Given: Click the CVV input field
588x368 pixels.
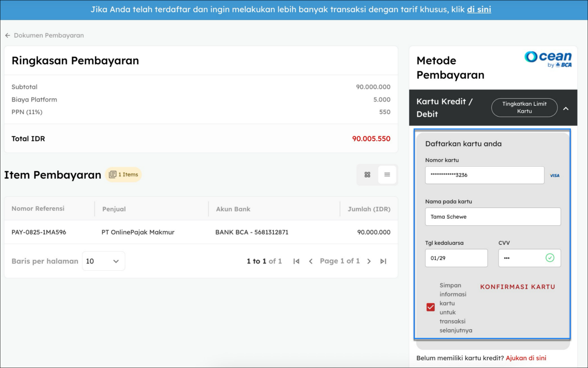Looking at the screenshot, I should click(x=521, y=258).
